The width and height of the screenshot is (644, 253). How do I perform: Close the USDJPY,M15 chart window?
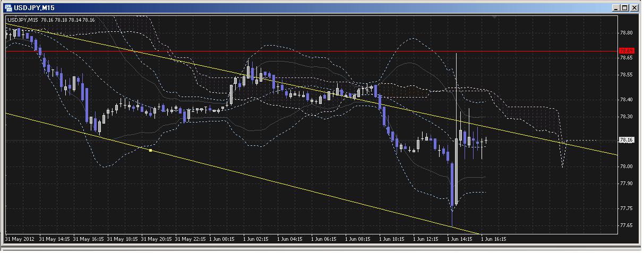(x=633, y=8)
